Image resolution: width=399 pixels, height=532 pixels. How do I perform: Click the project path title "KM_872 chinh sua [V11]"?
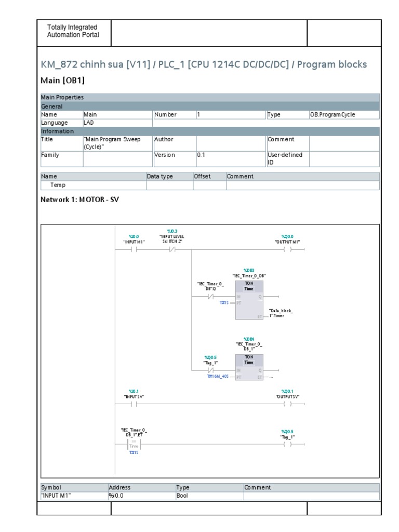[96, 64]
